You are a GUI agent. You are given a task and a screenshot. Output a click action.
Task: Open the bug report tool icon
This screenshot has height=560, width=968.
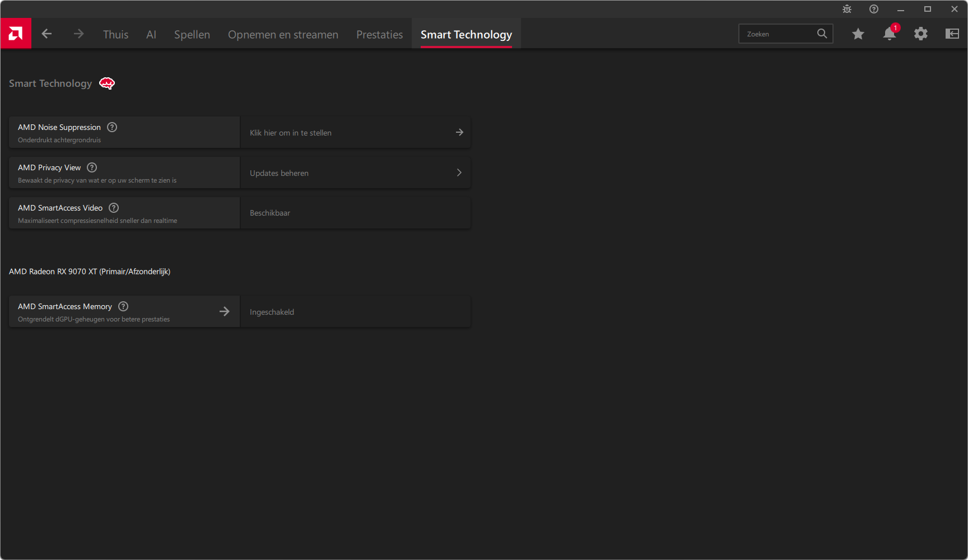[846, 9]
